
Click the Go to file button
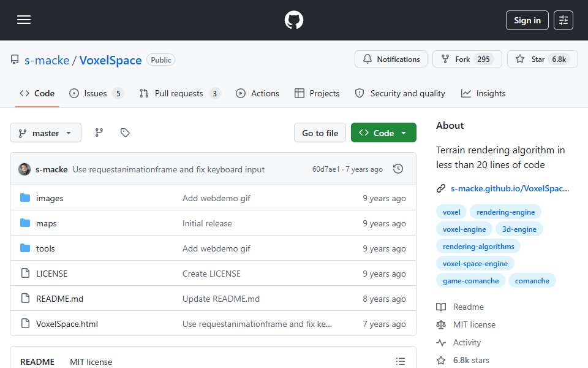(320, 133)
